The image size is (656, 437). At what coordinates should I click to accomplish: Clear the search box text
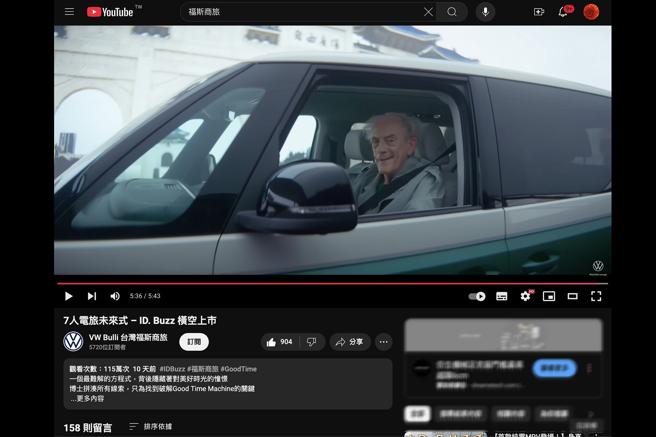coord(428,12)
